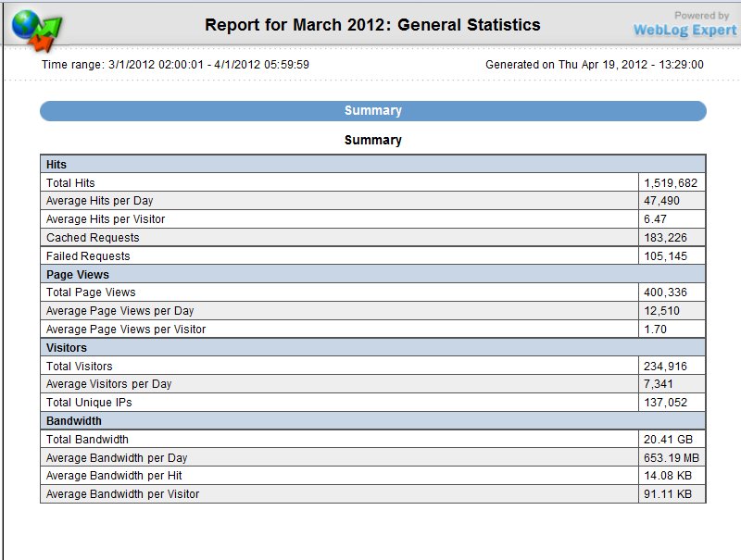
Task: Select the value 1.70
Action: pos(655,330)
